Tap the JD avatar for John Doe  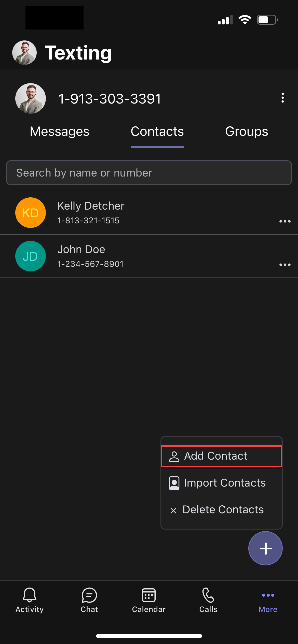pyautogui.click(x=31, y=256)
